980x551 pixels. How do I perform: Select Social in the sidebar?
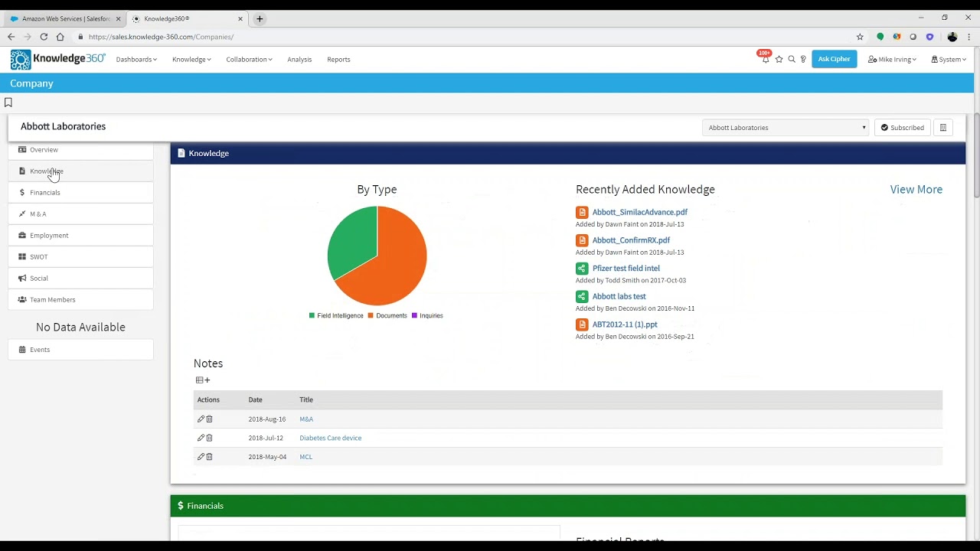point(80,279)
